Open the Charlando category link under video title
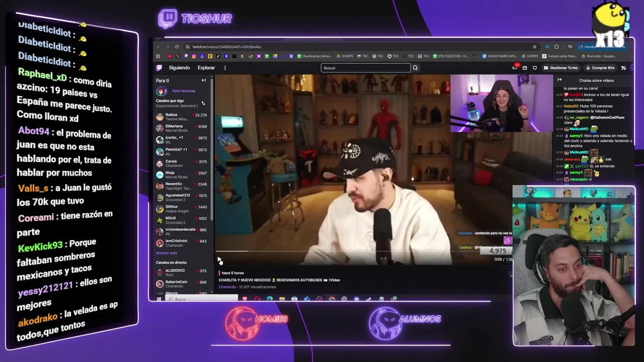 click(227, 287)
